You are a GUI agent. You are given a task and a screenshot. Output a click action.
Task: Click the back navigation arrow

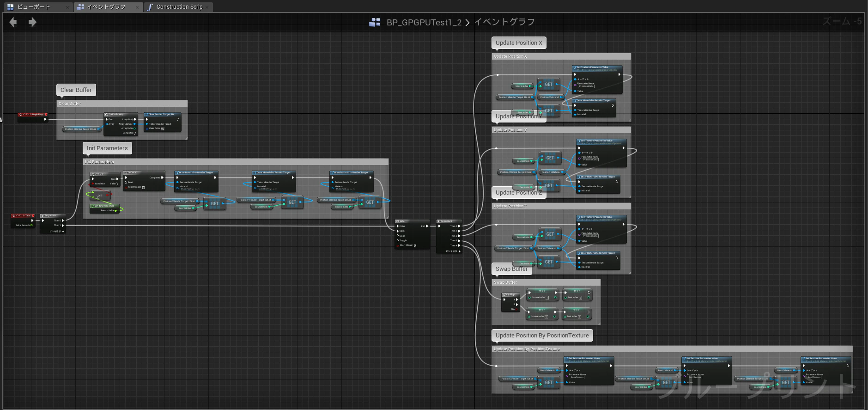(x=13, y=22)
